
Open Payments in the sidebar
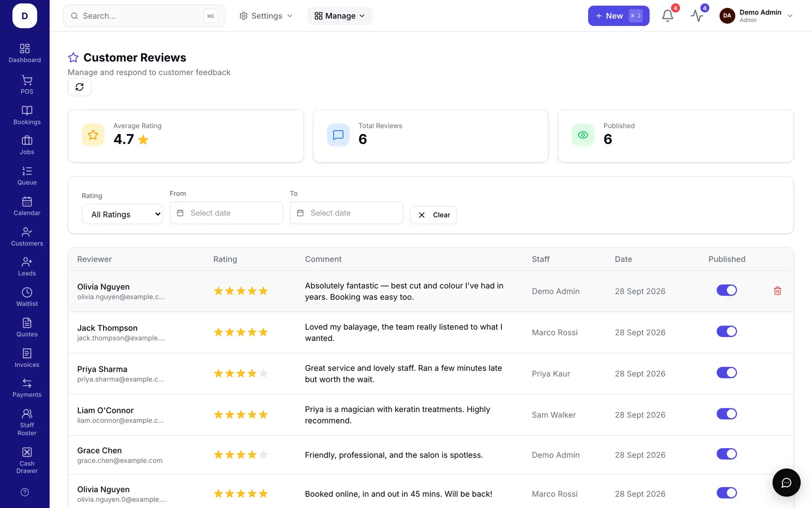(x=27, y=388)
